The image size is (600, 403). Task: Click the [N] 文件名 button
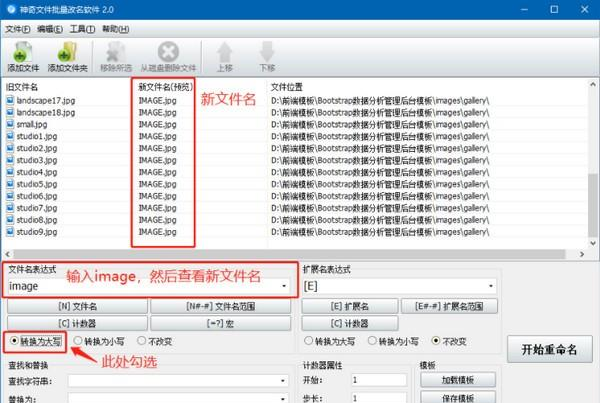click(x=77, y=306)
